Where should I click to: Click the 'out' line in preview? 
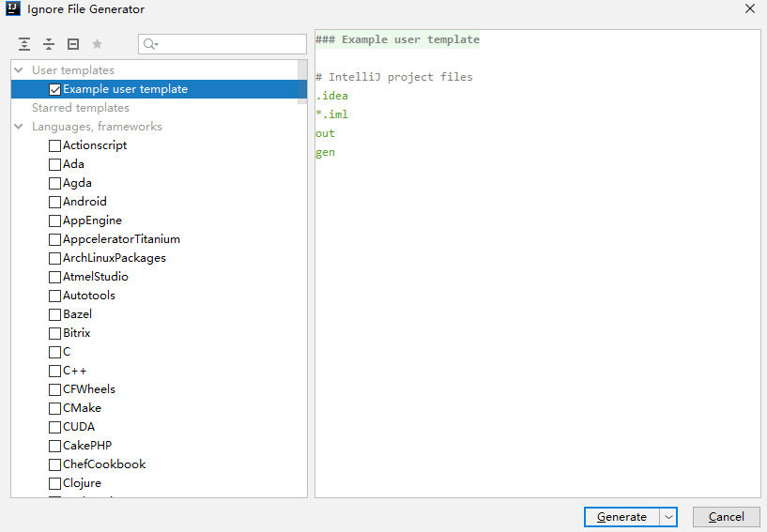point(325,133)
